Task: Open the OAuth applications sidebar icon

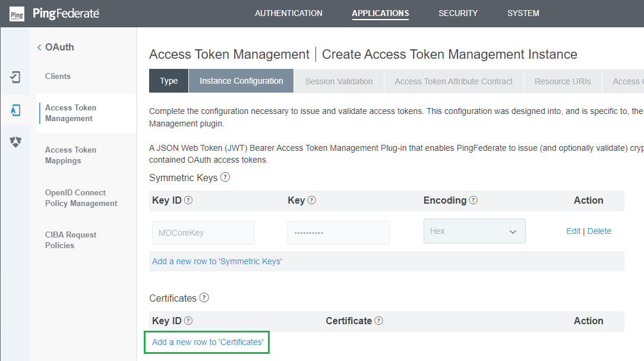Action: (x=15, y=110)
